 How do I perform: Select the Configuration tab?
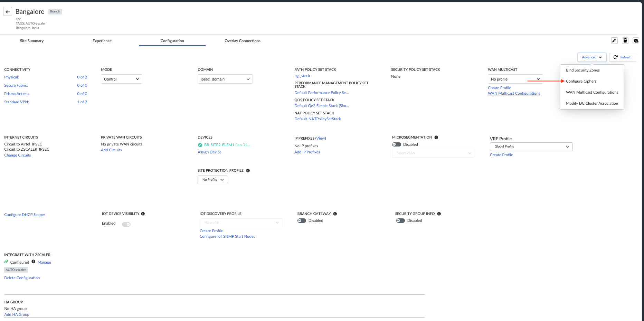(x=172, y=41)
